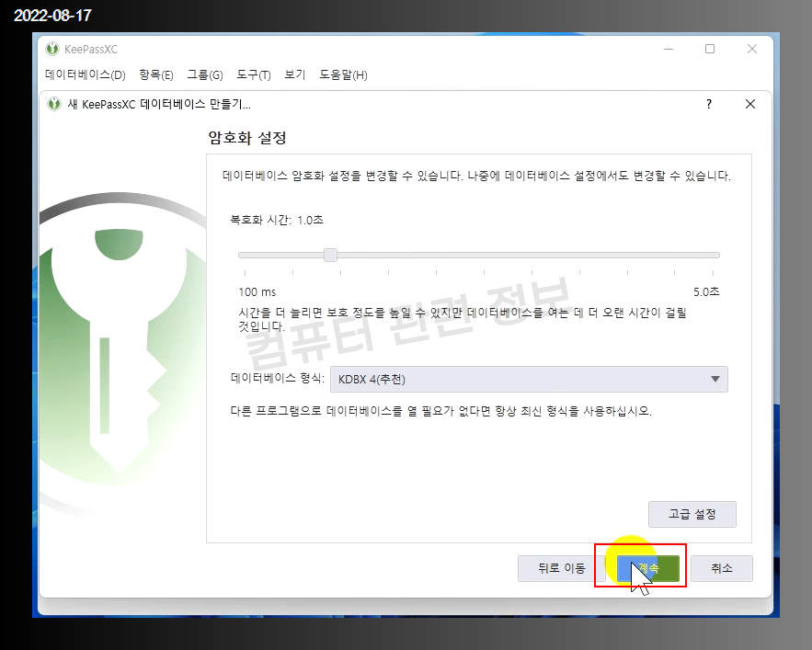812x650 pixels.
Task: Open the 그룹(G) menu
Action: coord(204,75)
